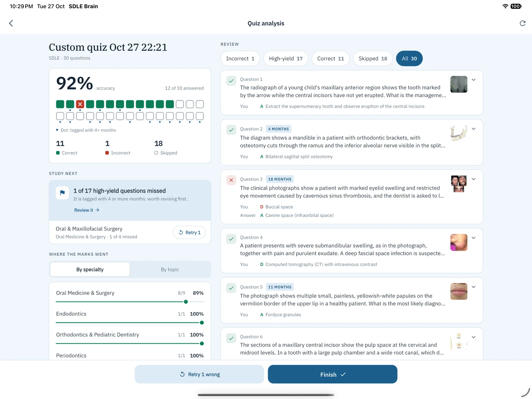Tap the Question 6 green checkmark icon

coord(231,338)
